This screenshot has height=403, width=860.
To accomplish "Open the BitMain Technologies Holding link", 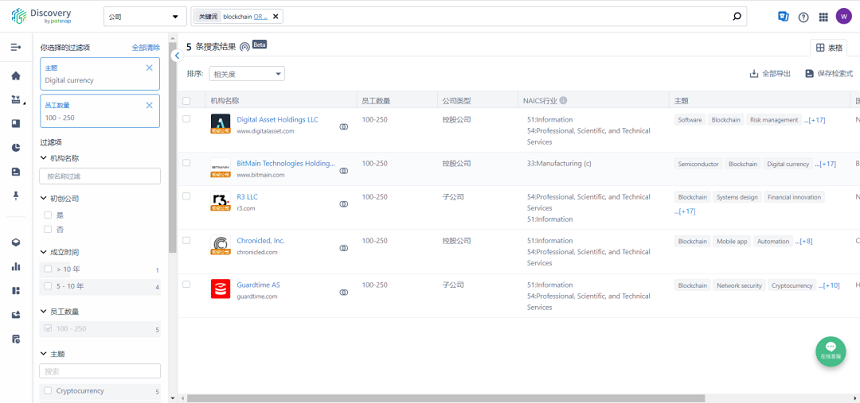I will 285,163.
